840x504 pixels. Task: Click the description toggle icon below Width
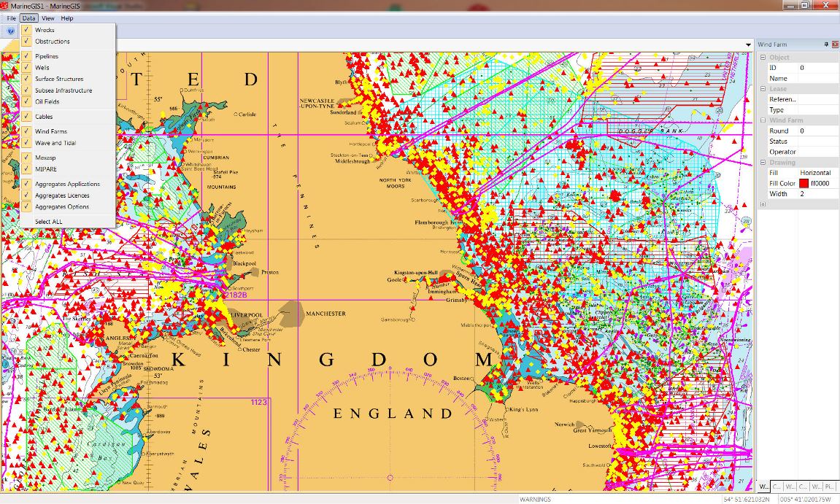(763, 204)
